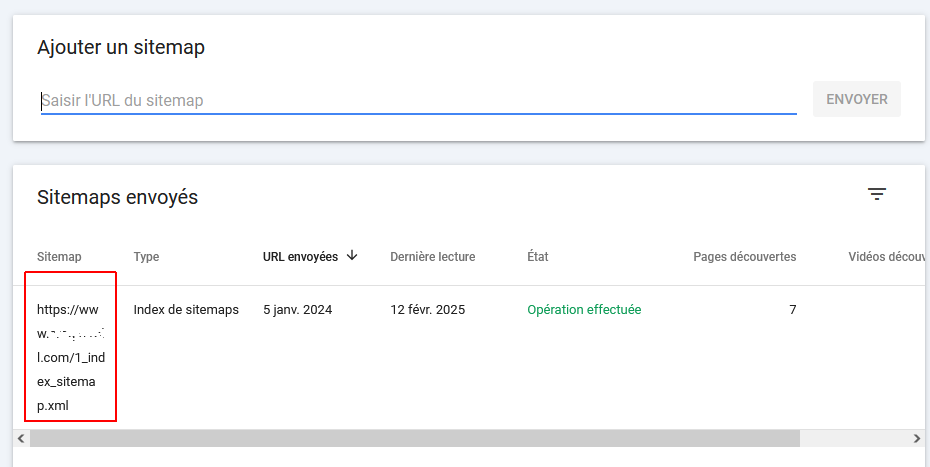930x467 pixels.
Task: Click the discovered pages count 7
Action: [792, 310]
